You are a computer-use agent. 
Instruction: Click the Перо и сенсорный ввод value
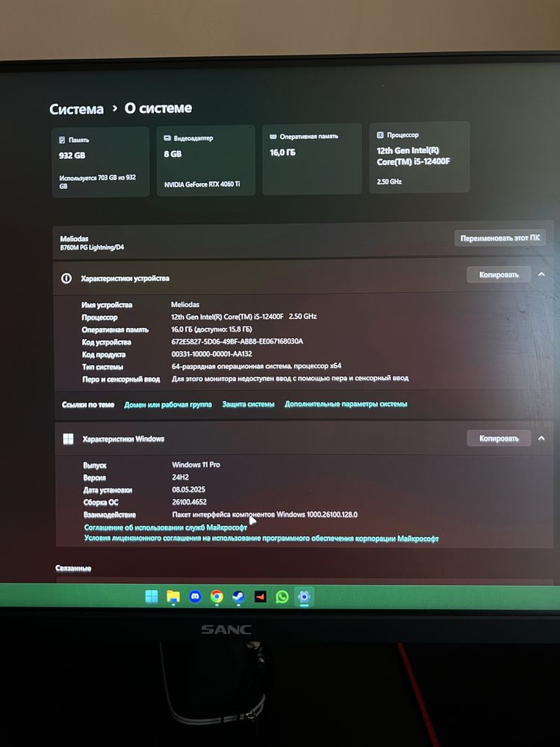point(290,378)
